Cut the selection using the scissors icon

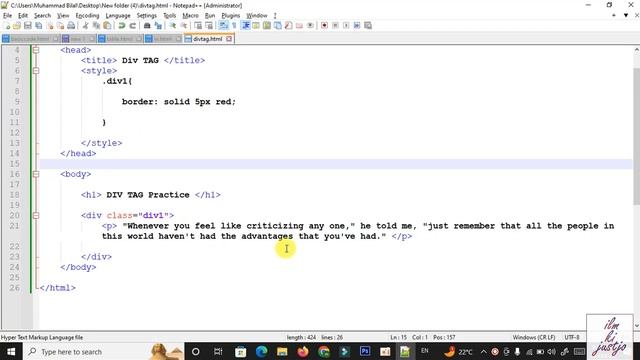pos(85,26)
